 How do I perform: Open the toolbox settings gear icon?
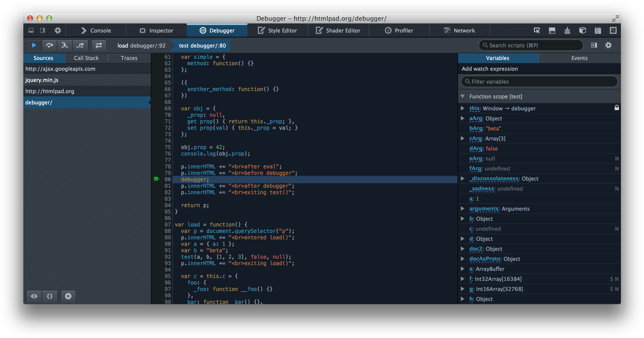pos(58,31)
